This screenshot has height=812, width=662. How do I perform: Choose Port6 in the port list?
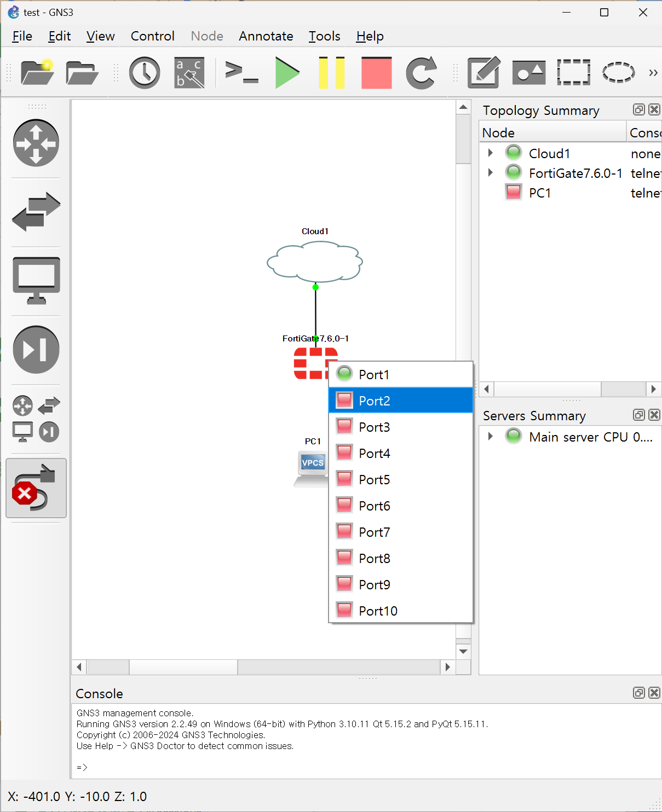(x=401, y=506)
